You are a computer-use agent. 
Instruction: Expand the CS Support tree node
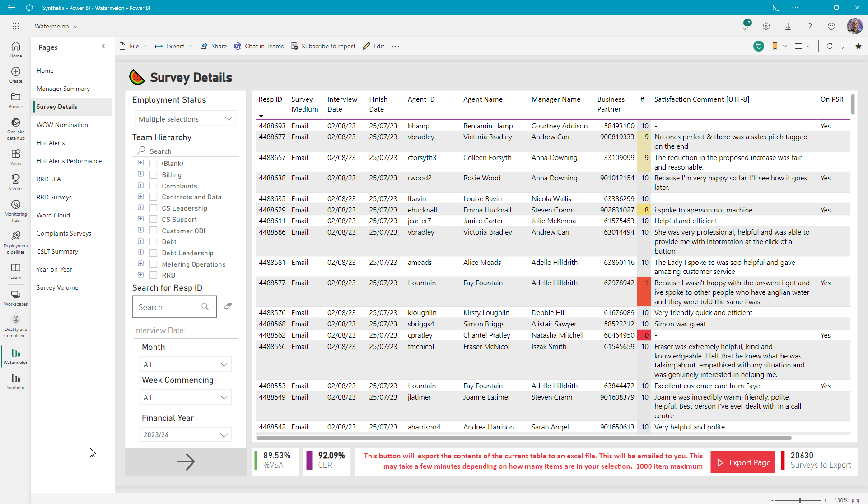140,219
